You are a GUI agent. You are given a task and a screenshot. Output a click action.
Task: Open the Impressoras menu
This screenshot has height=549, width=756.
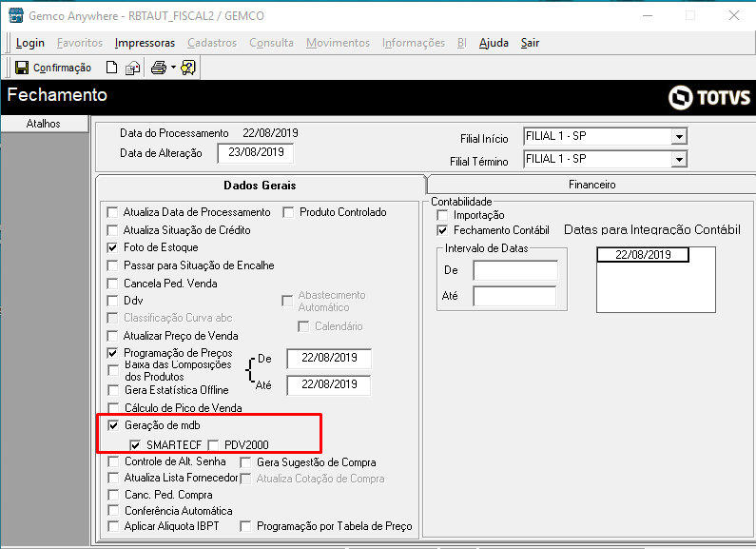point(145,43)
